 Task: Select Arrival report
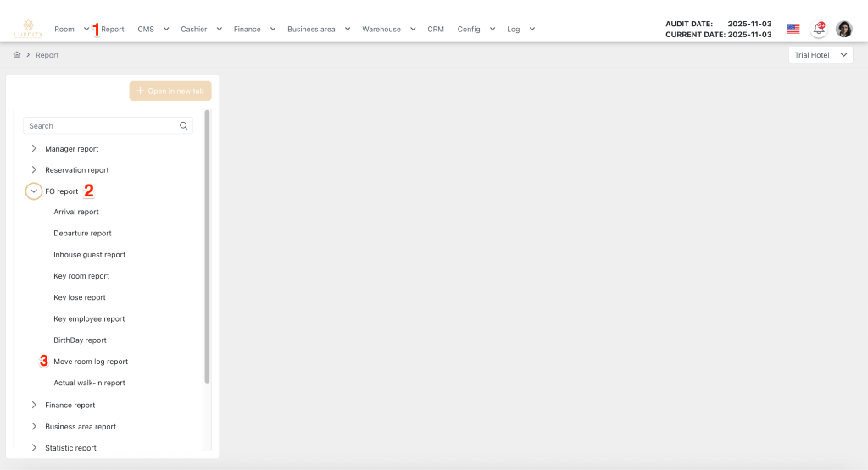click(76, 213)
